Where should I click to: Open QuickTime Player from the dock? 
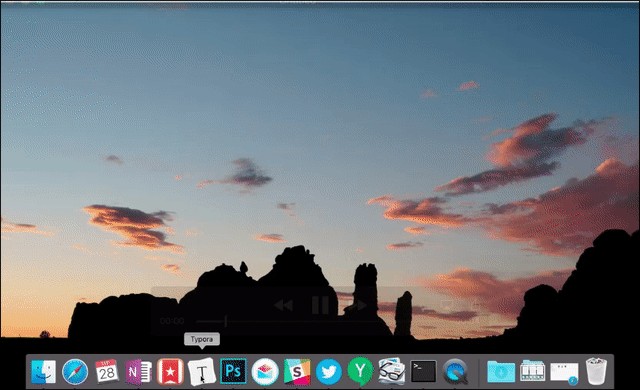455,372
